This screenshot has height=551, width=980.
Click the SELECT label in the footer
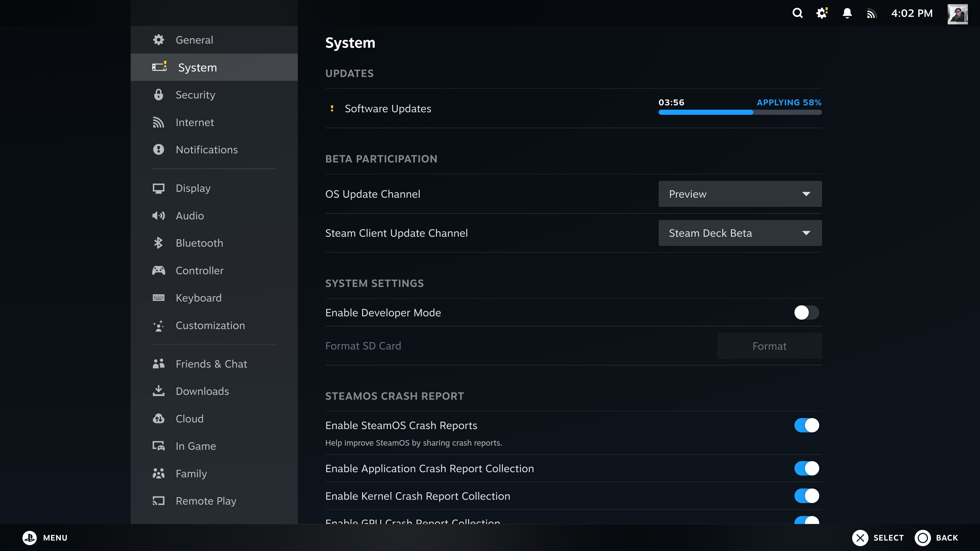click(888, 538)
